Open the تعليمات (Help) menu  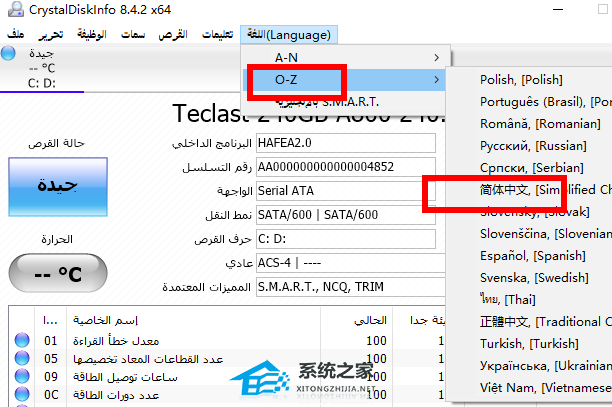pyautogui.click(x=217, y=34)
